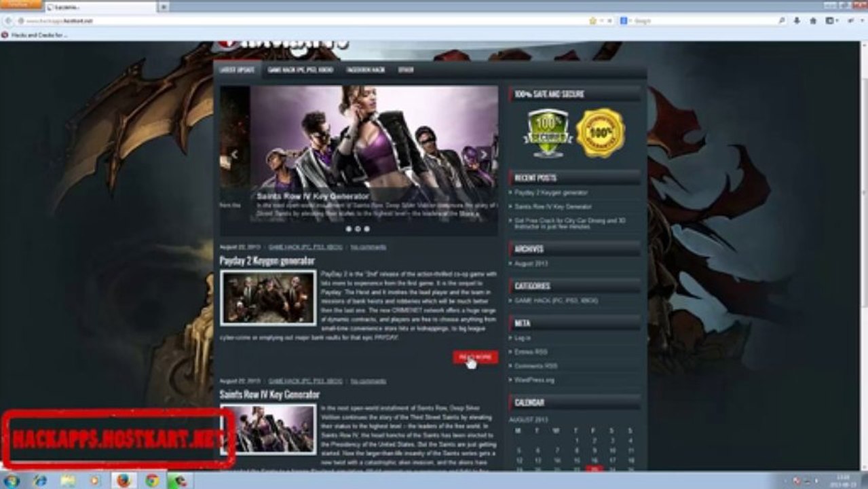Click the Log in meta link

[x=523, y=338]
